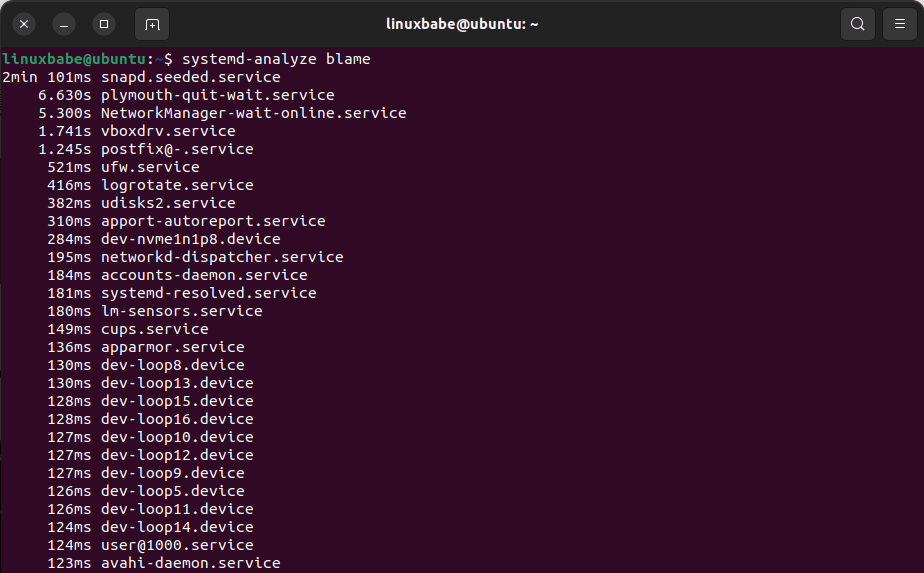Screen dimensions: 924x573
Task: Click the vboxdrv.service line
Action: click(x=168, y=131)
